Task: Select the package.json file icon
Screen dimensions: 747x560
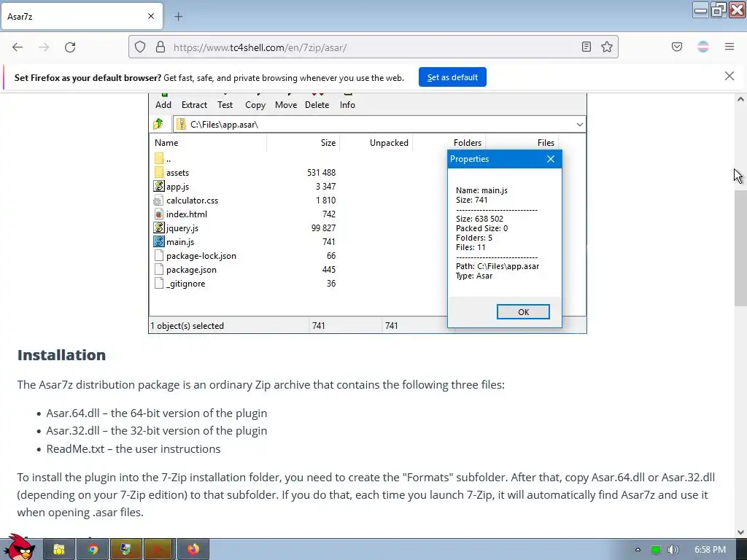Action: click(159, 270)
